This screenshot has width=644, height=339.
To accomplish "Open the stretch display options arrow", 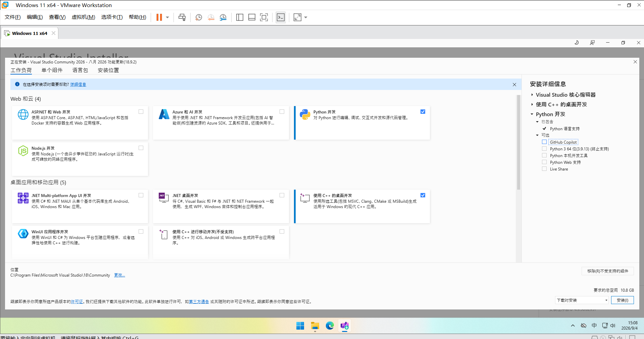I will tap(306, 17).
